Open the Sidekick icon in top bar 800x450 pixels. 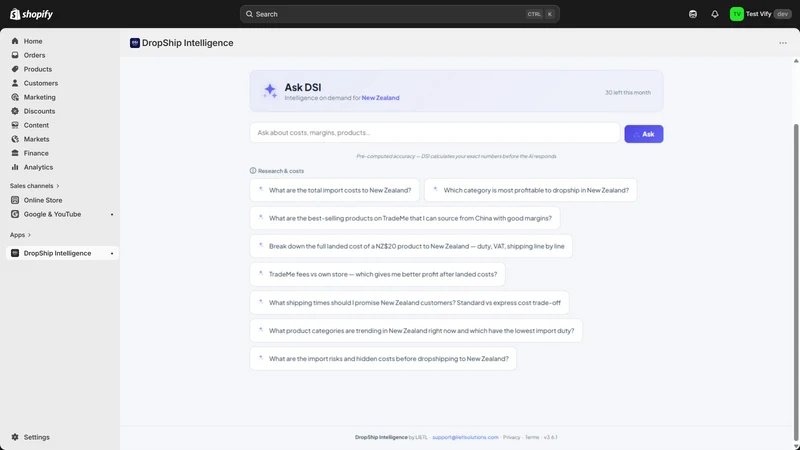tap(693, 14)
